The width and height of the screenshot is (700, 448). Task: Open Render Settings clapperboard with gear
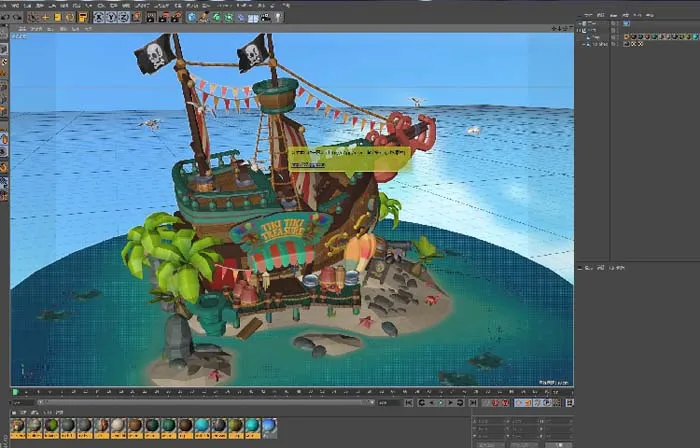(176, 16)
